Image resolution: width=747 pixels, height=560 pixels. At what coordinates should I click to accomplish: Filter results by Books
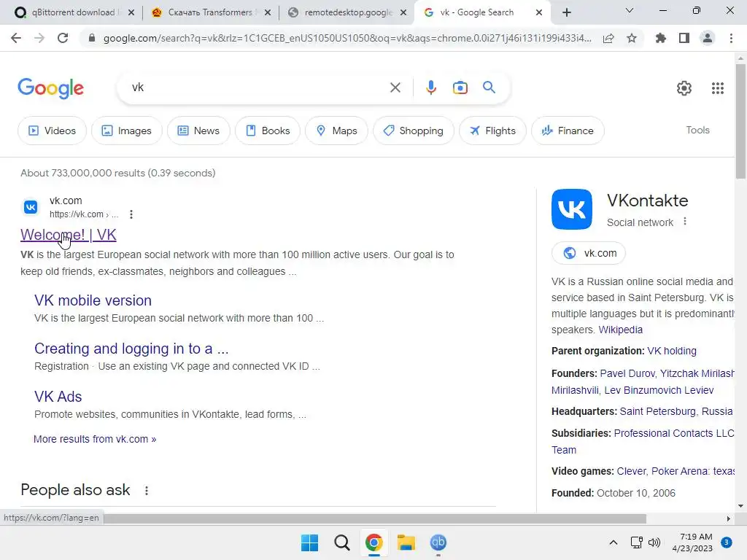(x=268, y=131)
